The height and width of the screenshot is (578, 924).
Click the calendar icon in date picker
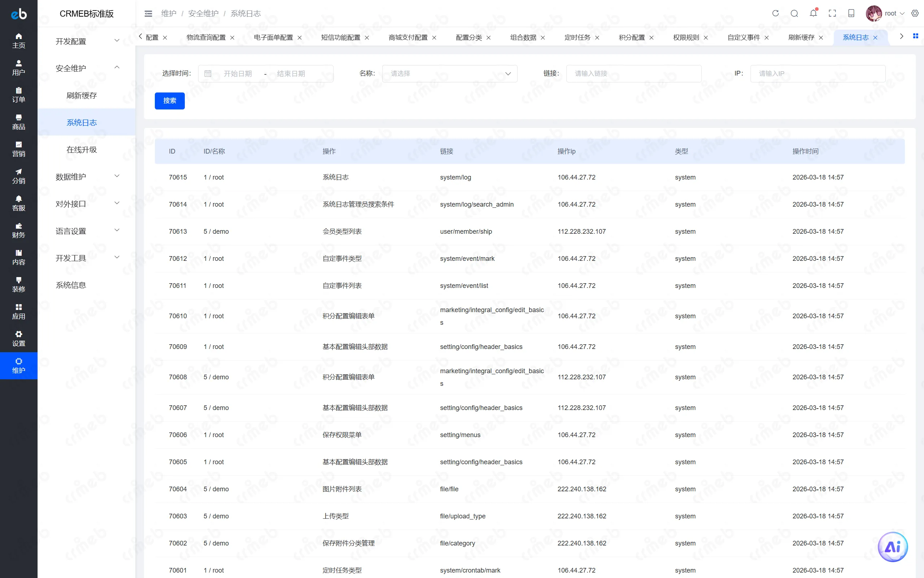point(208,73)
